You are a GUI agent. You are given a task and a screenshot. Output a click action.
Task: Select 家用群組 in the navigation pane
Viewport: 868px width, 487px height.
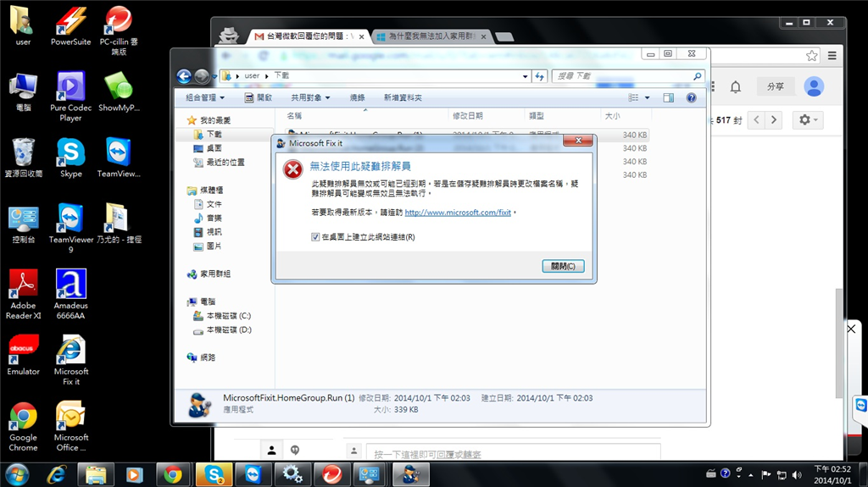click(209, 274)
